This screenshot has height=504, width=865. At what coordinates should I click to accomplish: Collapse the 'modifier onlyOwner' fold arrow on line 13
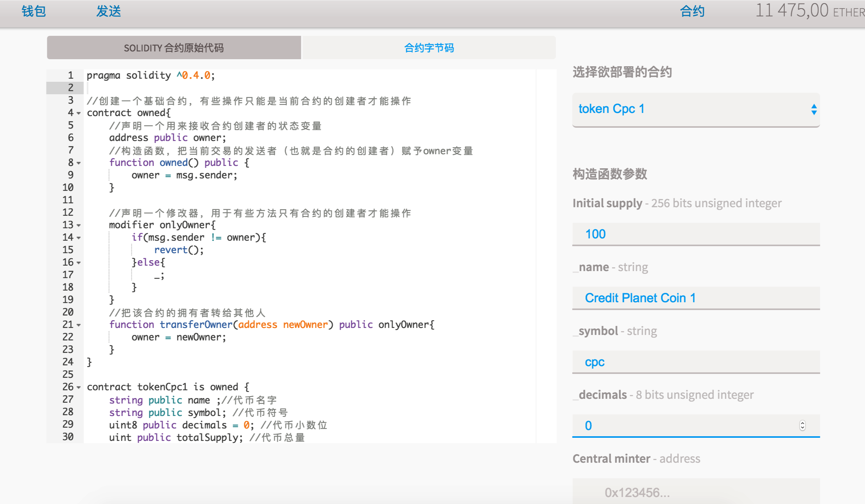79,226
